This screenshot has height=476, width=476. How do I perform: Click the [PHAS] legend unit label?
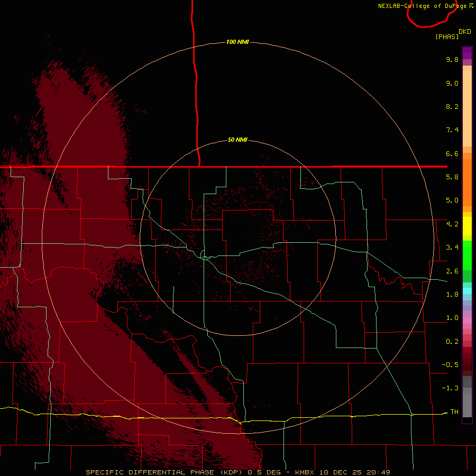(x=447, y=36)
